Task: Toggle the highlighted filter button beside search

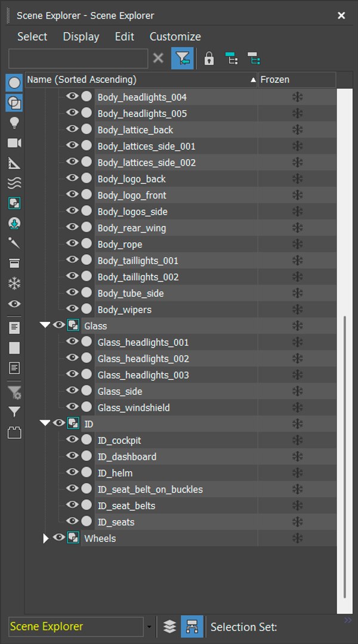Action: [182, 58]
